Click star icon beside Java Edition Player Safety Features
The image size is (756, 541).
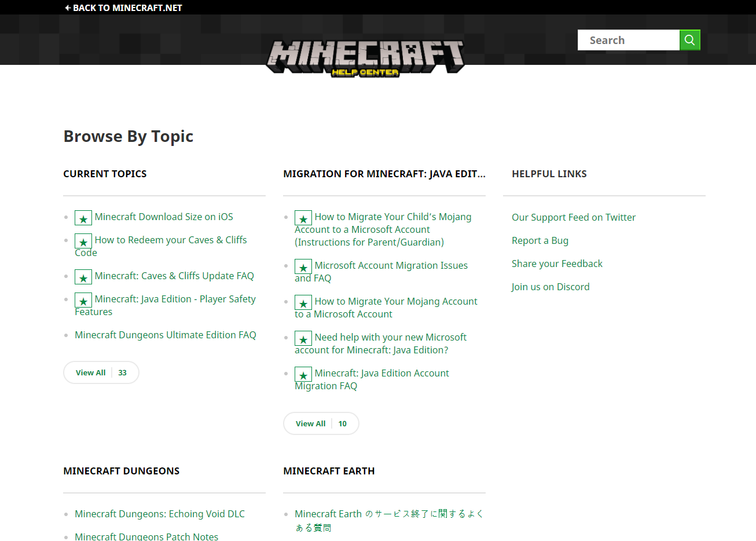[x=83, y=300]
